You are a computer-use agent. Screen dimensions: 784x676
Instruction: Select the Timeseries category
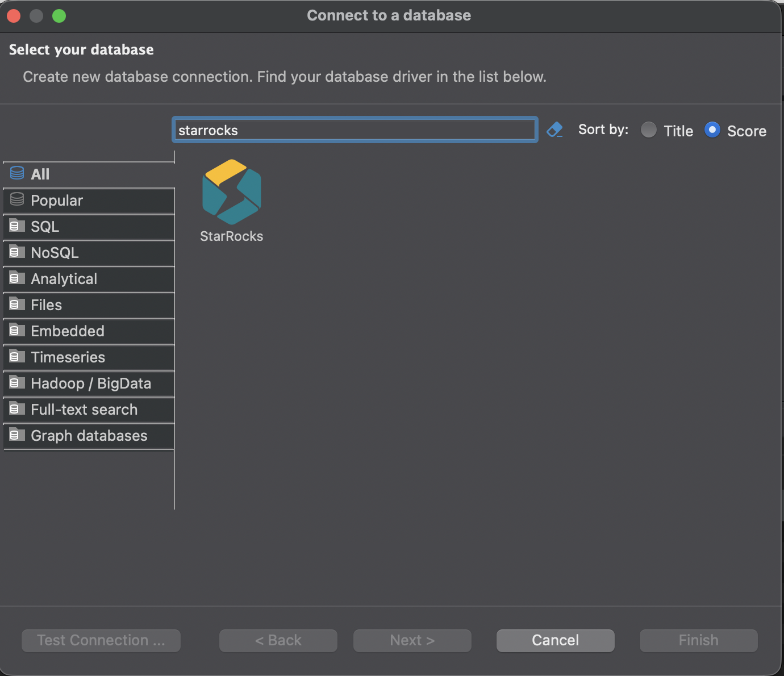pyautogui.click(x=89, y=357)
